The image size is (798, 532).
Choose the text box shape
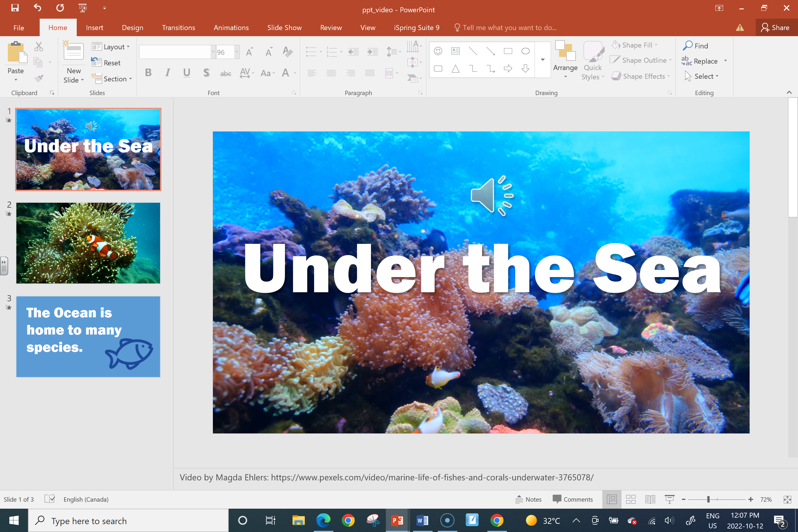pyautogui.click(x=455, y=51)
